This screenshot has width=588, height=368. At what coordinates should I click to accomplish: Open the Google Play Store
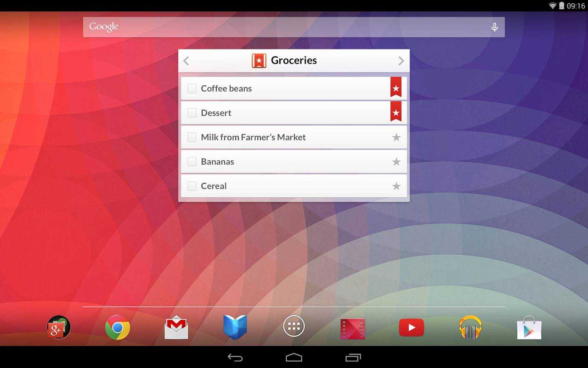529,328
